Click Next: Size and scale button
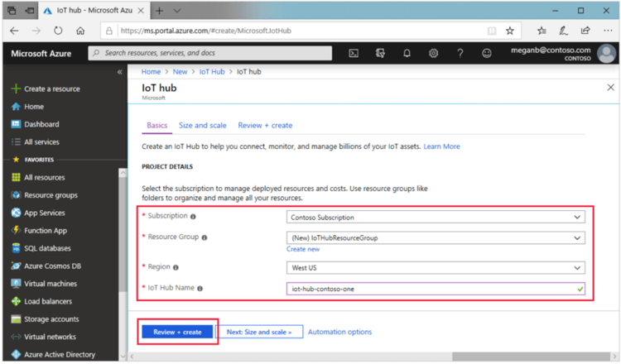This screenshot has width=621, height=364. (x=259, y=332)
